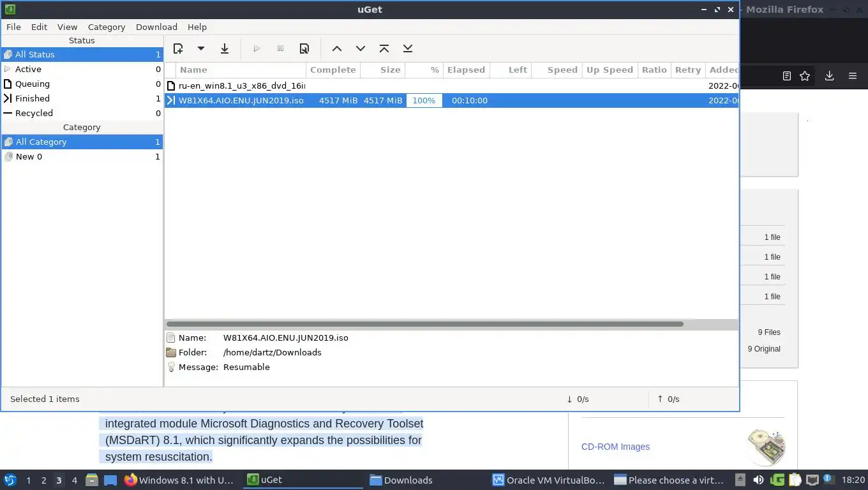Select the ru-en_win8.1_u3_x86_dvd download row
868x490 pixels.
pos(451,85)
